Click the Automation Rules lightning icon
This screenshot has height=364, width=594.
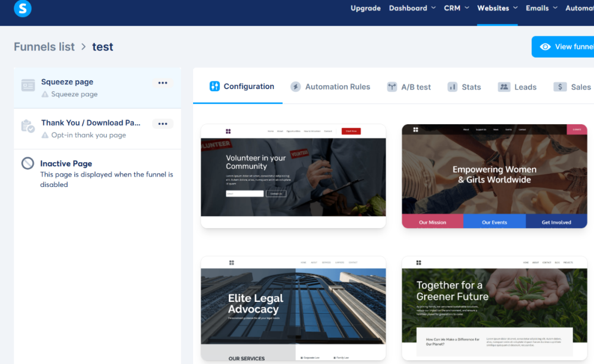pyautogui.click(x=295, y=87)
